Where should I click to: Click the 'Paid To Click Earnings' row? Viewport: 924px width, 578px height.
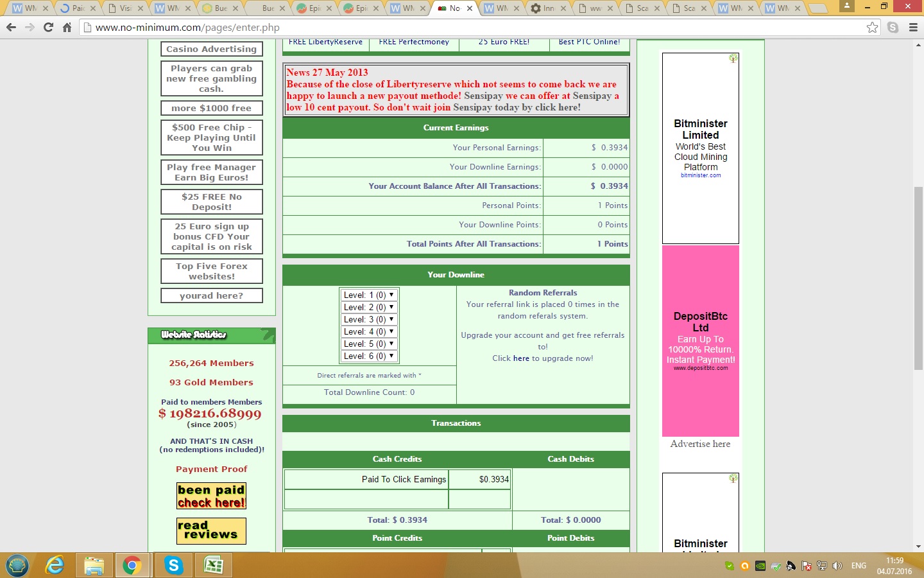(x=397, y=479)
